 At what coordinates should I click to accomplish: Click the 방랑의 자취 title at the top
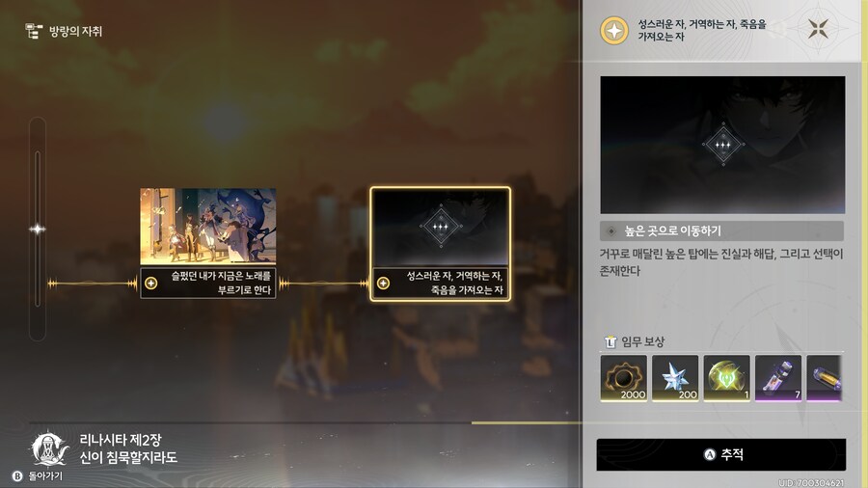tap(76, 31)
